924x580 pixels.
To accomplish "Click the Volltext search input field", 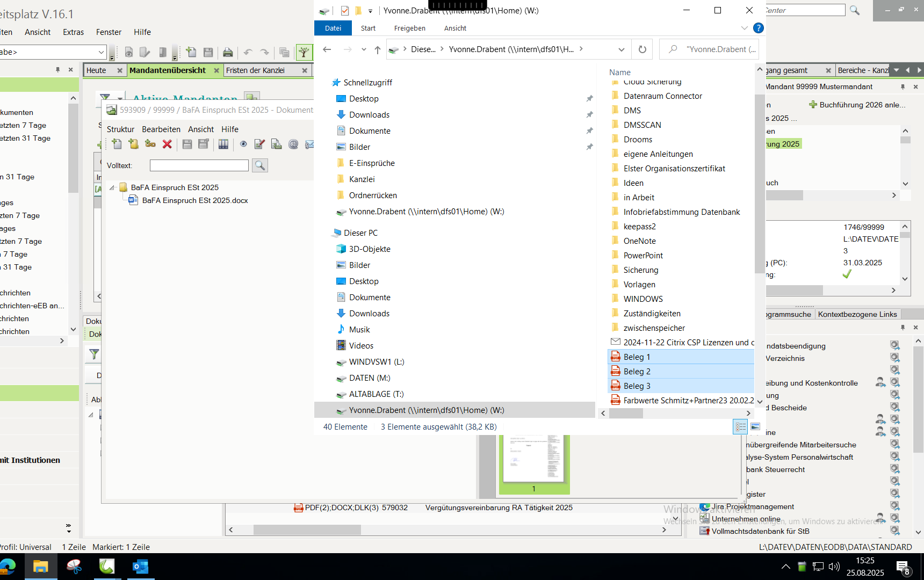I will [199, 165].
